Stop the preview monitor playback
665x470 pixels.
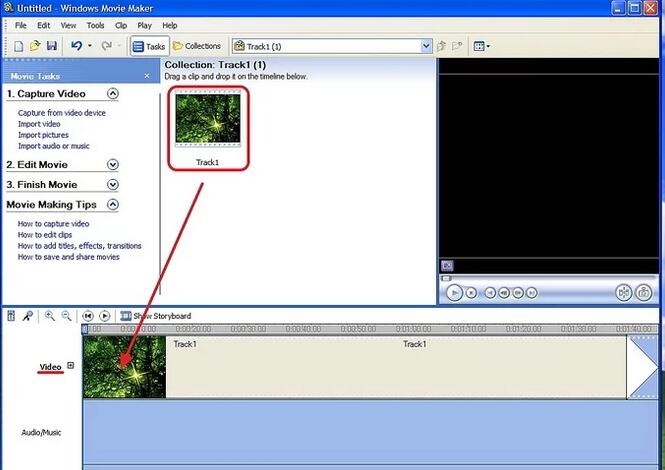tap(471, 293)
